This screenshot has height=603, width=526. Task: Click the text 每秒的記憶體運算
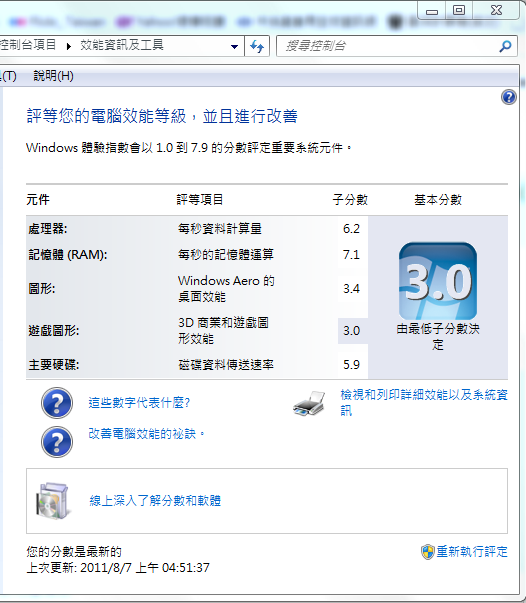pyautogui.click(x=226, y=255)
